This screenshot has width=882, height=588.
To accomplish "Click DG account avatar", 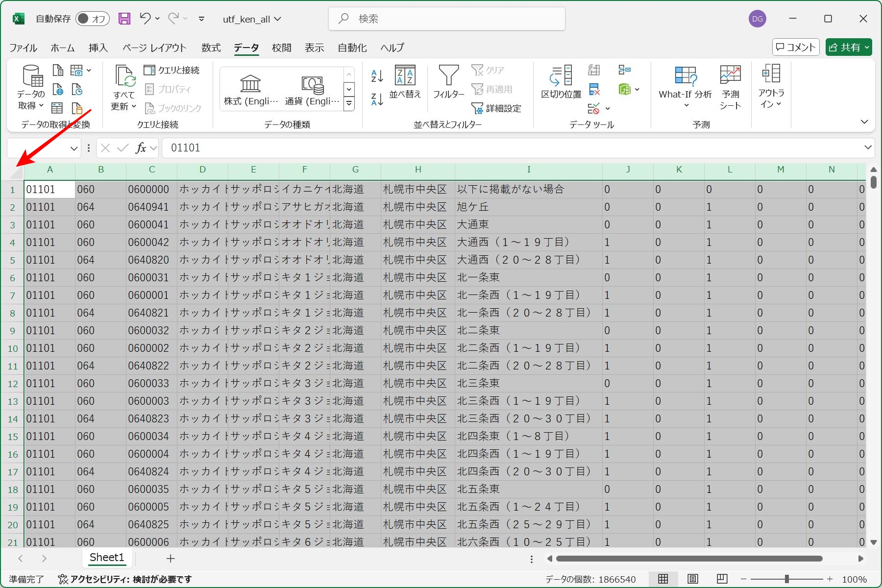I will (758, 19).
